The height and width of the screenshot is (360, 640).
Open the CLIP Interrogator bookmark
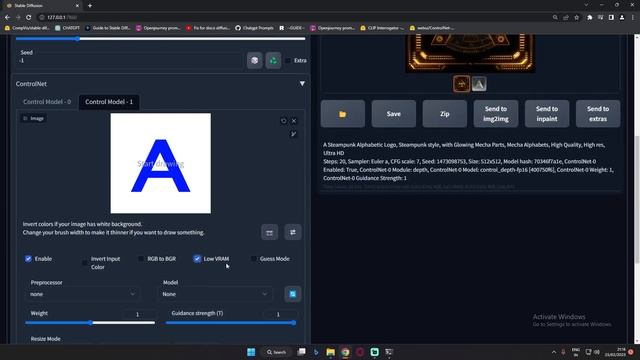[x=382, y=28]
